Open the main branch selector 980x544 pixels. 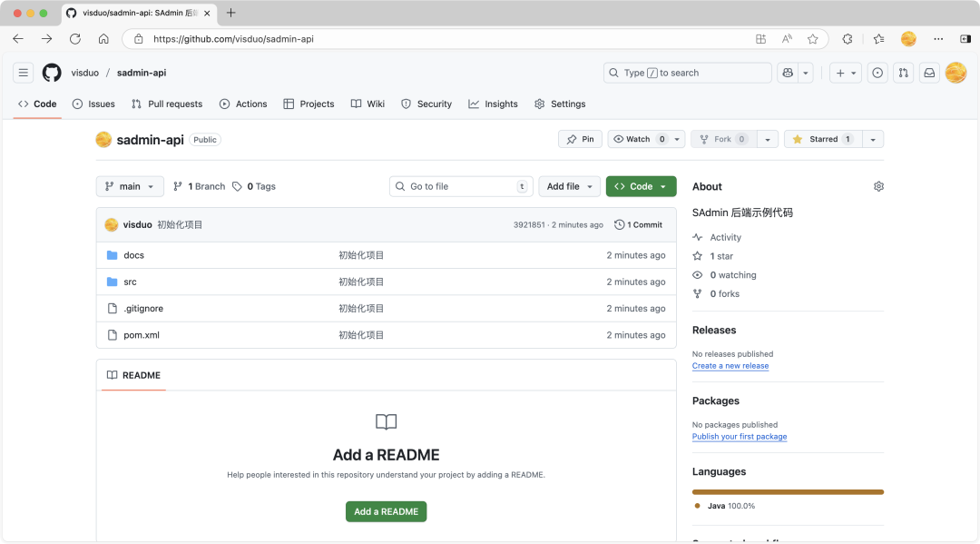(130, 186)
